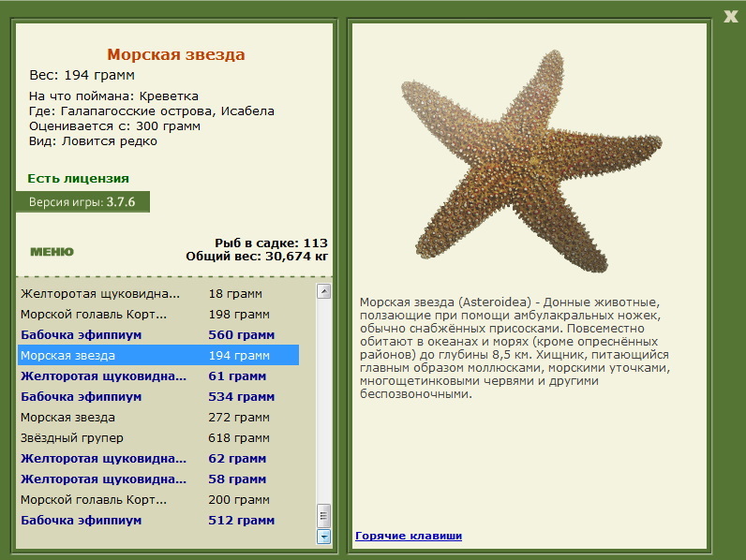Select Морская звезда 272 грамм row
This screenshot has width=746, height=560.
(x=158, y=418)
